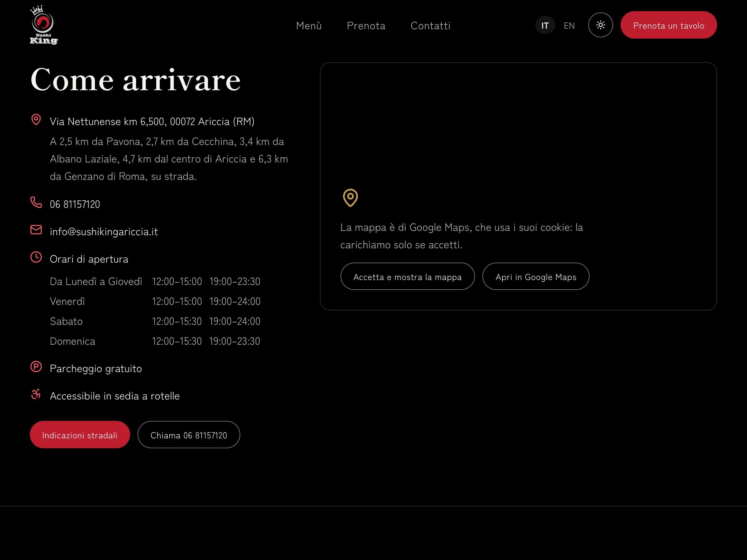This screenshot has height=560, width=747.
Task: Accept cookies with Accetta e mostra la mappa
Action: pos(407,277)
